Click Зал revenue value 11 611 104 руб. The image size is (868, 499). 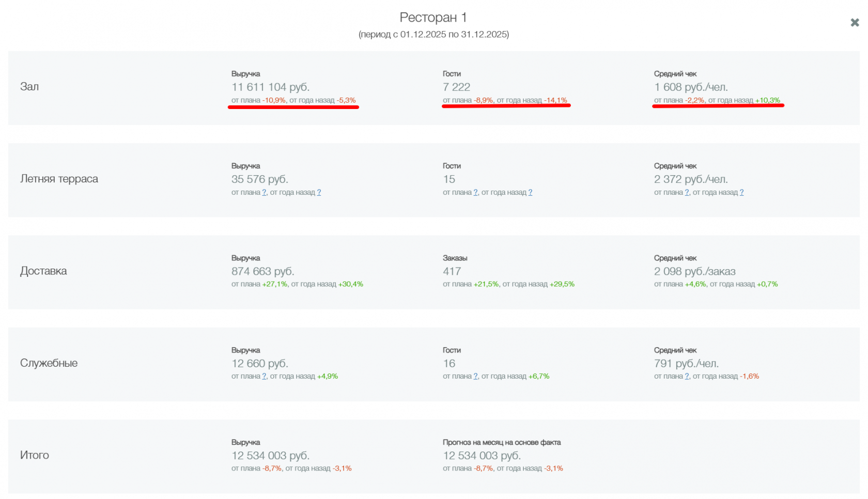pyautogui.click(x=270, y=87)
